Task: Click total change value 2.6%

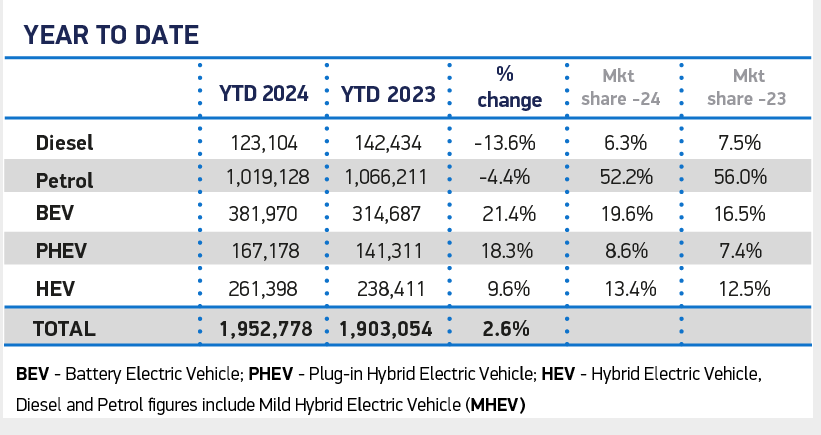Action: tap(506, 329)
